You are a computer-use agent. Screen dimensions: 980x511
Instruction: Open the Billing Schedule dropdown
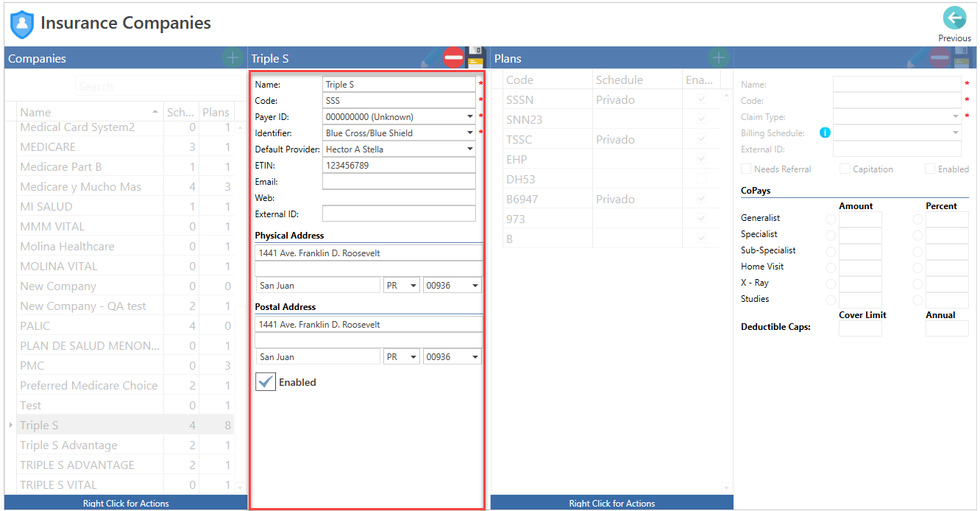click(956, 133)
